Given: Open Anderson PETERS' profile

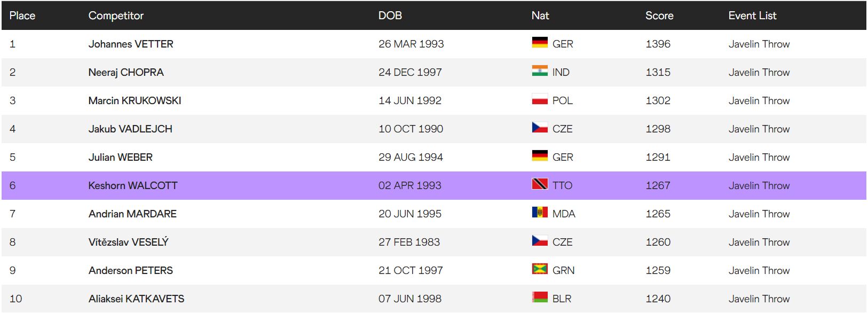Looking at the screenshot, I should [131, 270].
